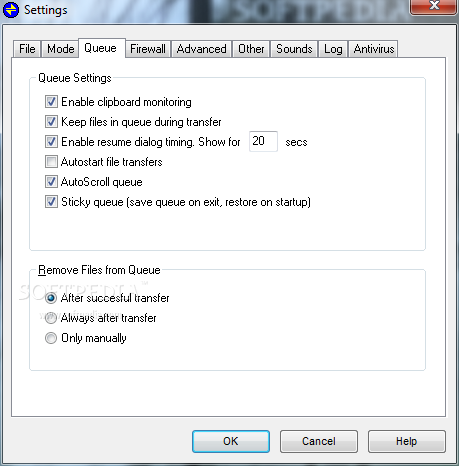
Task: Switch to the File tab
Action: click(x=27, y=49)
